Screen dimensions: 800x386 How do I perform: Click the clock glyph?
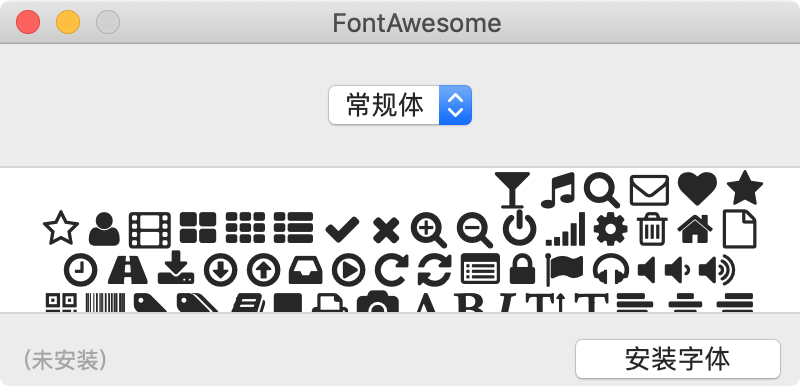coord(81,269)
